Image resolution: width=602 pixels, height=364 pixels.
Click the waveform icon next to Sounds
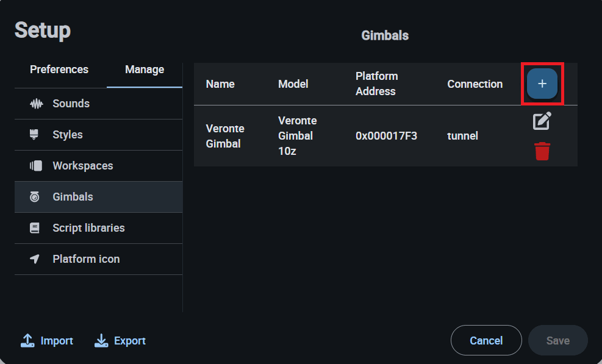[x=37, y=104]
